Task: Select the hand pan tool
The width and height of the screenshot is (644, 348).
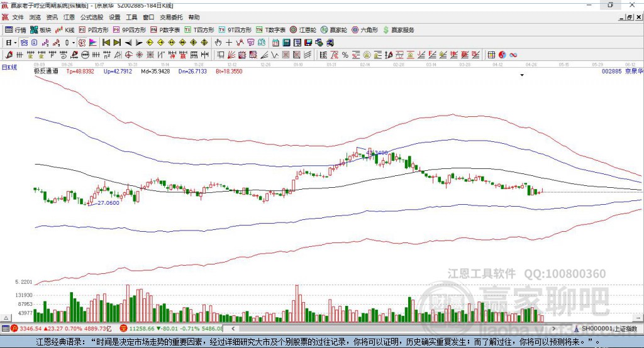Action: [218, 43]
